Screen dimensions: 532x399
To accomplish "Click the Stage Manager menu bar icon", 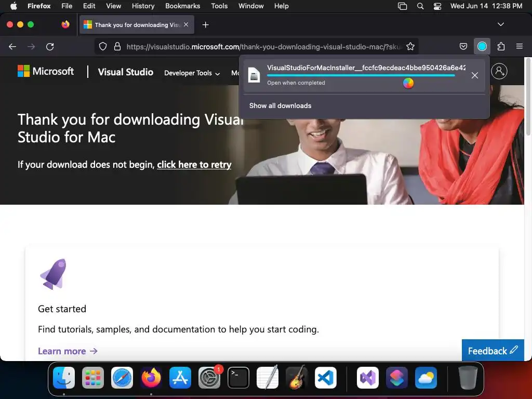I will 403,6.
